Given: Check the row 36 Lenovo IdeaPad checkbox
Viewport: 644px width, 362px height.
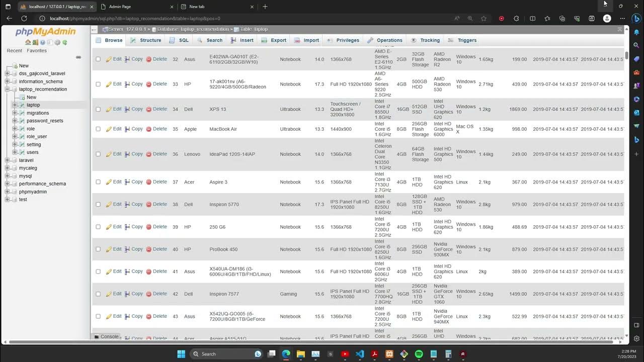Looking at the screenshot, I should click(x=98, y=154).
